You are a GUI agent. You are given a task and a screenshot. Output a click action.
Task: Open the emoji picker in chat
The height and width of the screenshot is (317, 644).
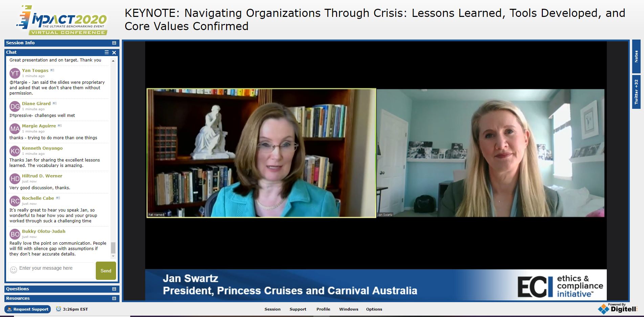point(14,270)
